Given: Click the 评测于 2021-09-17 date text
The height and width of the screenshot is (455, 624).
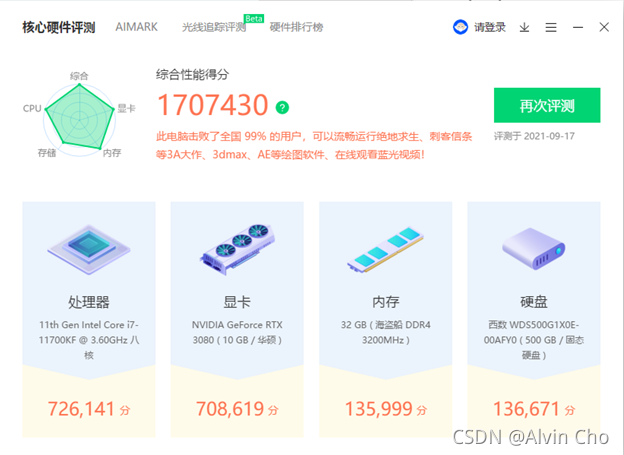Looking at the screenshot, I should point(534,136).
